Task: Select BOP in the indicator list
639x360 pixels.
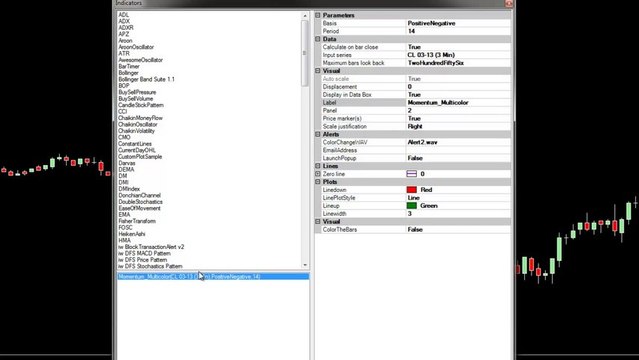Action: [124, 86]
